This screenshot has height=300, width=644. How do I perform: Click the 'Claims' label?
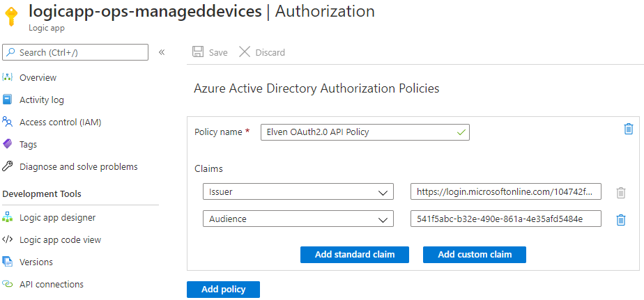point(208,168)
